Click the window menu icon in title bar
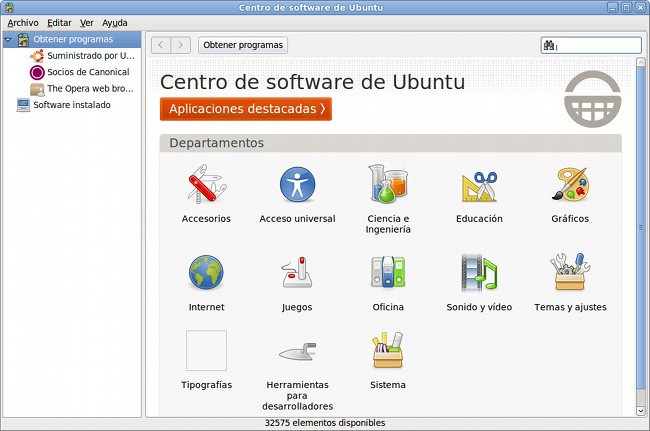Viewport: 650px width, 431px height. pyautogui.click(x=9, y=7)
